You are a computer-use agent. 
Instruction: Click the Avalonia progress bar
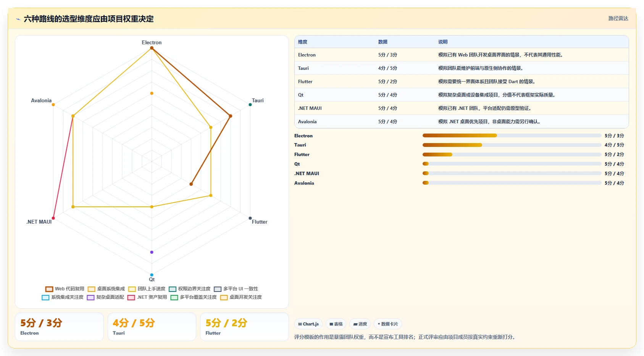(x=512, y=183)
